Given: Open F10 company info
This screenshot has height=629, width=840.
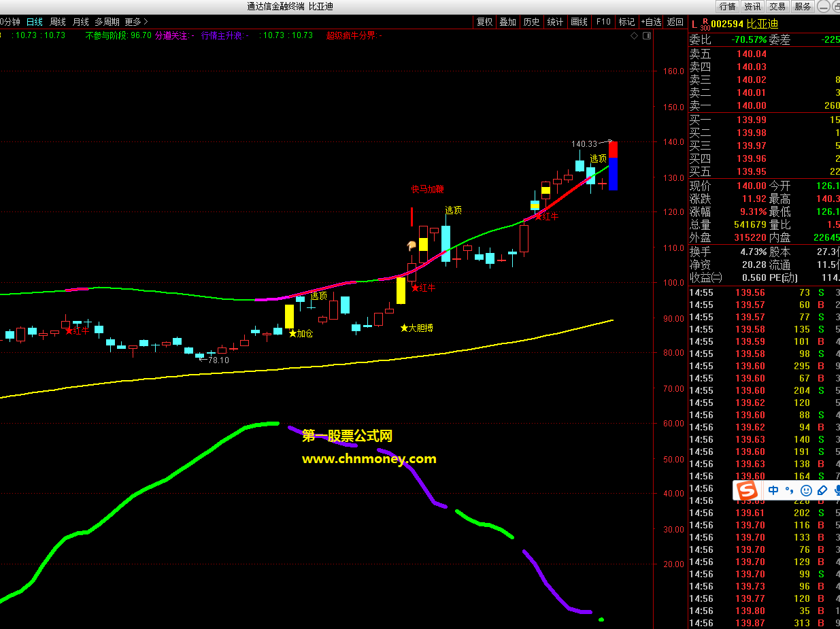Looking at the screenshot, I should coord(603,22).
